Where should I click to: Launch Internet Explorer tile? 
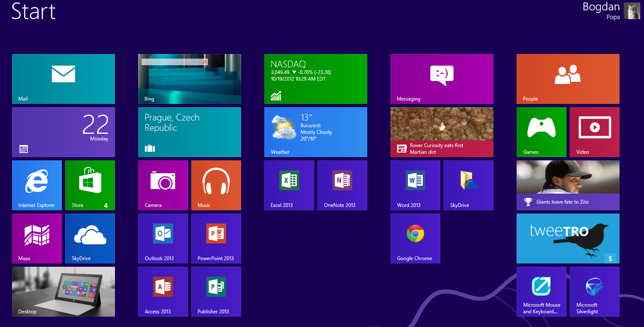click(x=37, y=185)
